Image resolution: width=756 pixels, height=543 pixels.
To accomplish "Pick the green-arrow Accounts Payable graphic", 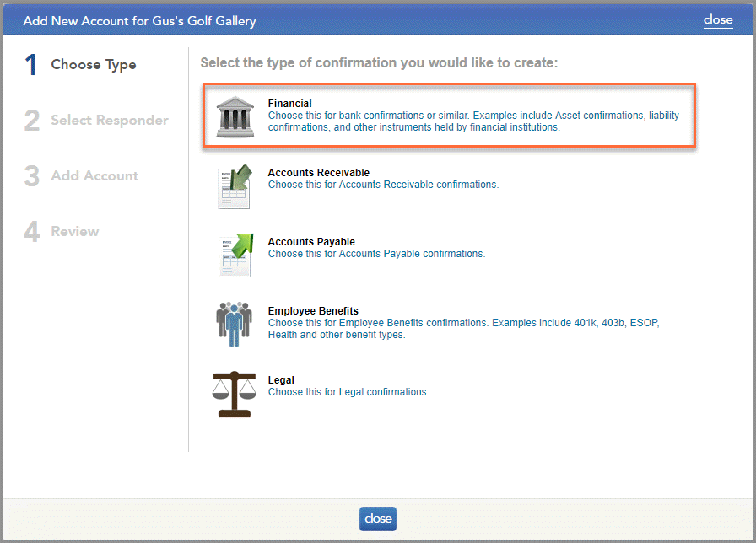I will [x=233, y=255].
